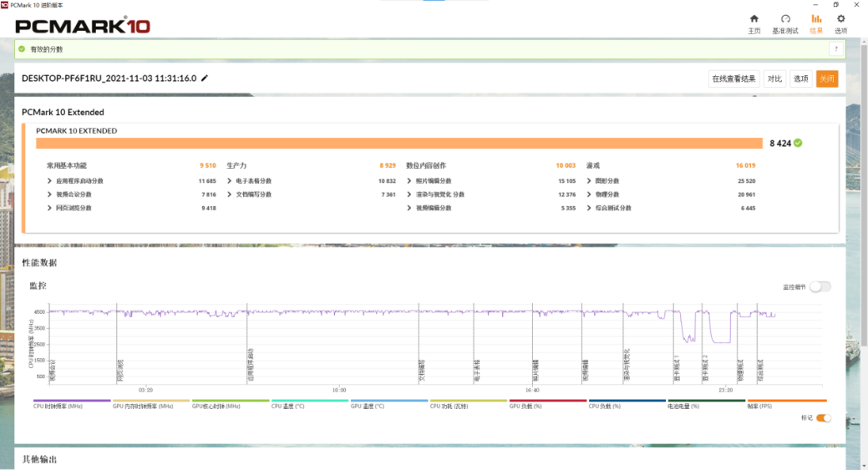
Task: Expand the 视频编辑分数 row
Action: 409,208
